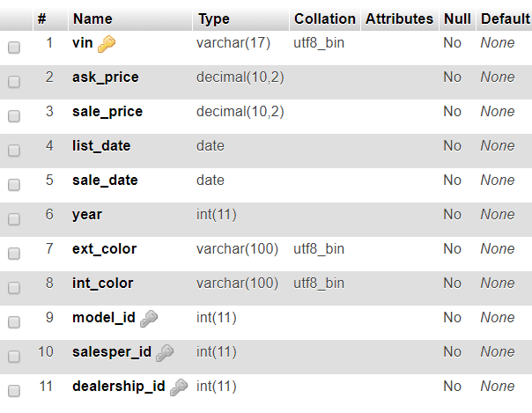
Task: Tick the int_color checkbox
Action: (14, 288)
